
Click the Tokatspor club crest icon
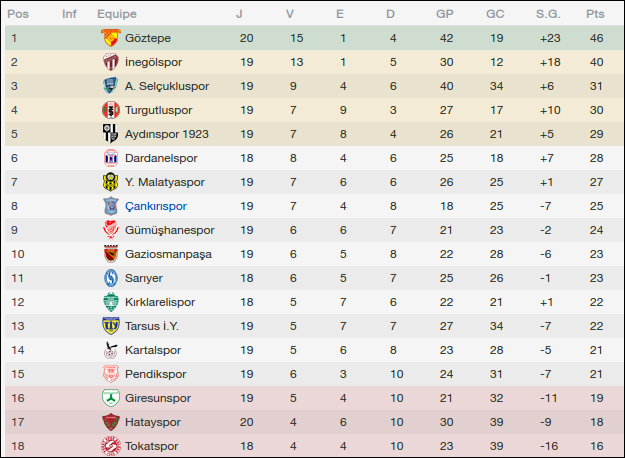coord(110,446)
